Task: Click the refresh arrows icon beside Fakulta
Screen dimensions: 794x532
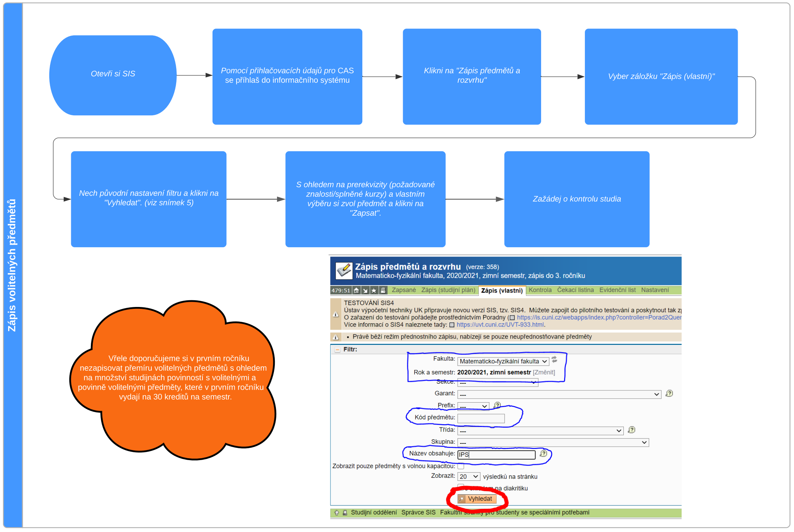Action: click(x=554, y=359)
